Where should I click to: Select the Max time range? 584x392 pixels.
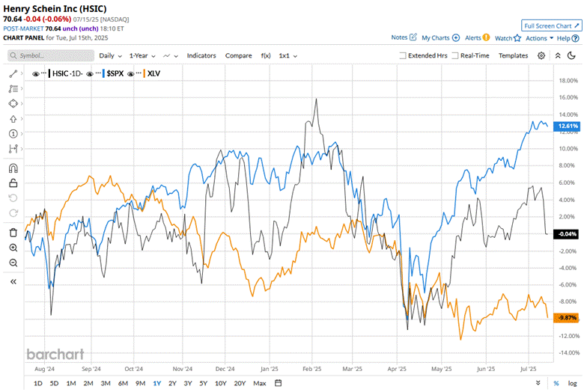tap(260, 383)
